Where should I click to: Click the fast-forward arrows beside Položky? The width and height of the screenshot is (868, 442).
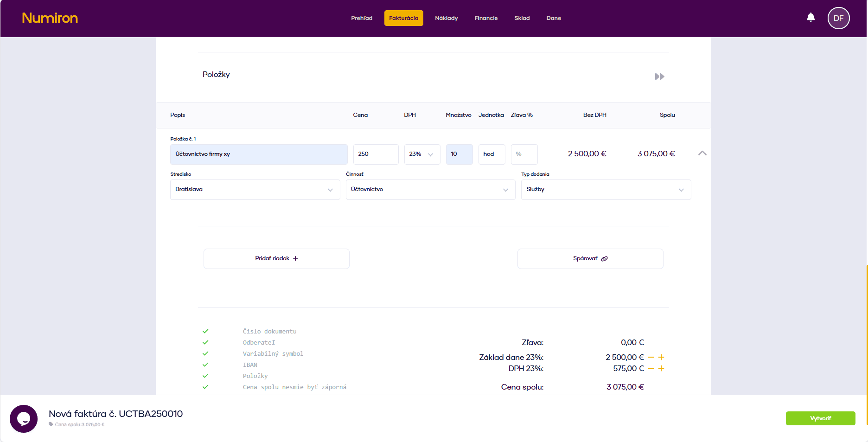659,77
